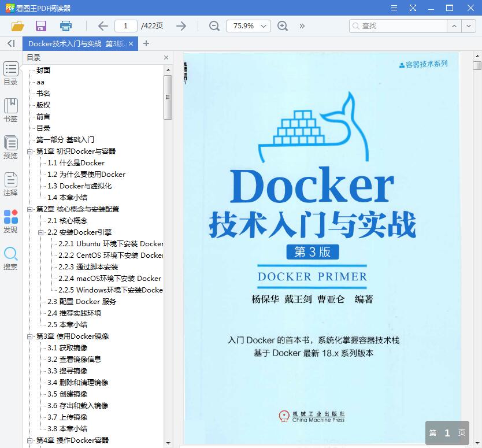482x448 pixels.
Task: Open the 注释 annotations panel
Action: coord(11,184)
